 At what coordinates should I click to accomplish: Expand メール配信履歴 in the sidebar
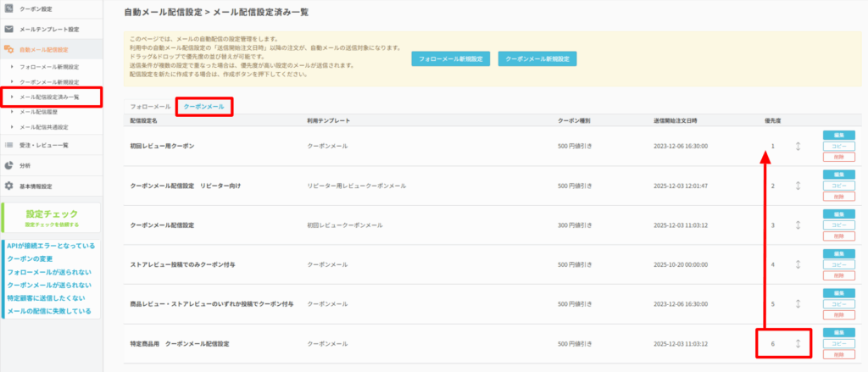42,112
